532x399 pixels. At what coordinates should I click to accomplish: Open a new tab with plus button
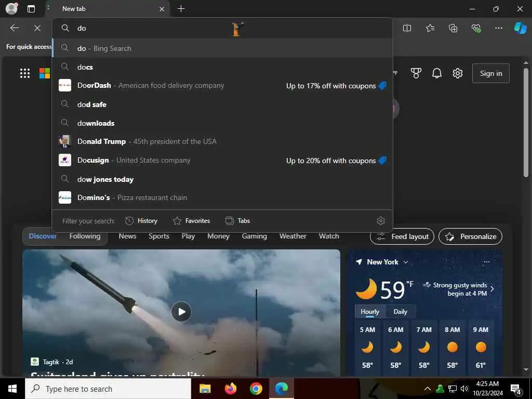181,9
